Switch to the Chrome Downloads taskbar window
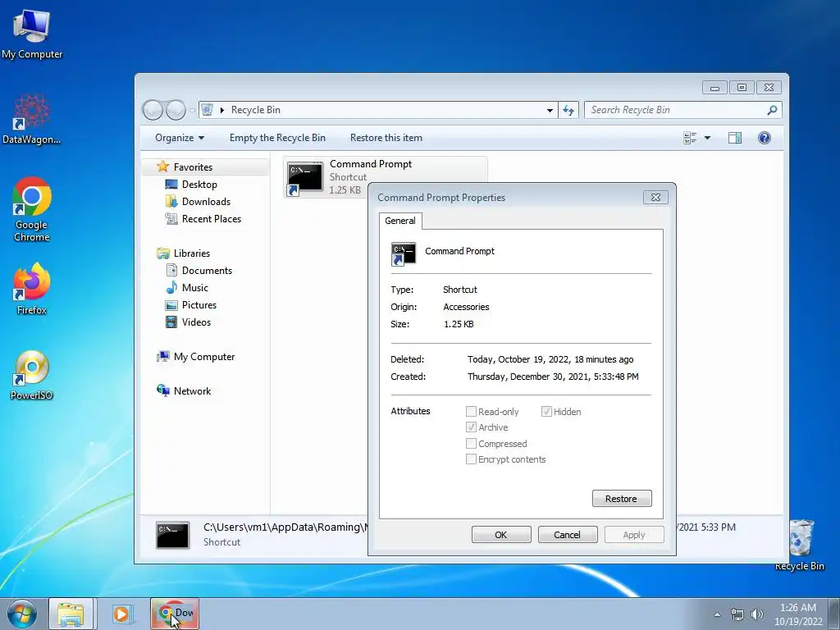The width and height of the screenshot is (840, 630). [175, 614]
